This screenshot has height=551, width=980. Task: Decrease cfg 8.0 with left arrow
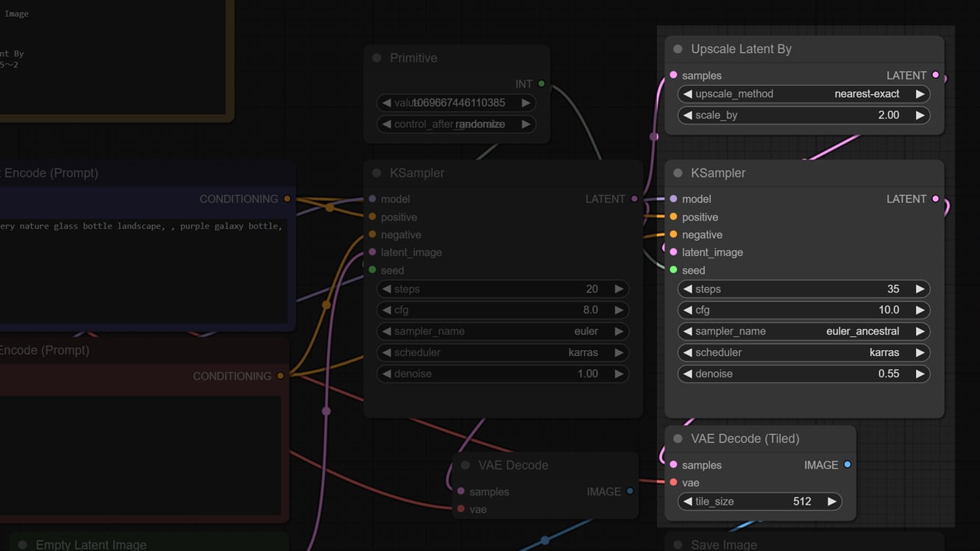pos(387,310)
